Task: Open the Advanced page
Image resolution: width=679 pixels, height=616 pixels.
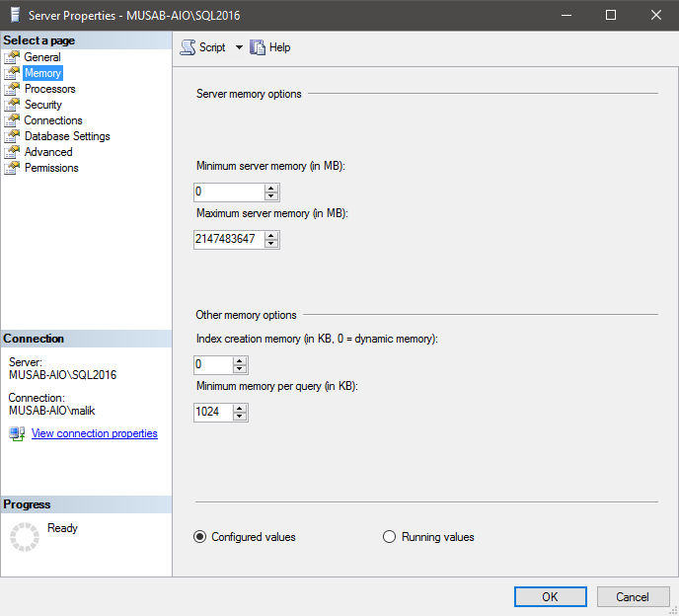Action: pyautogui.click(x=48, y=152)
